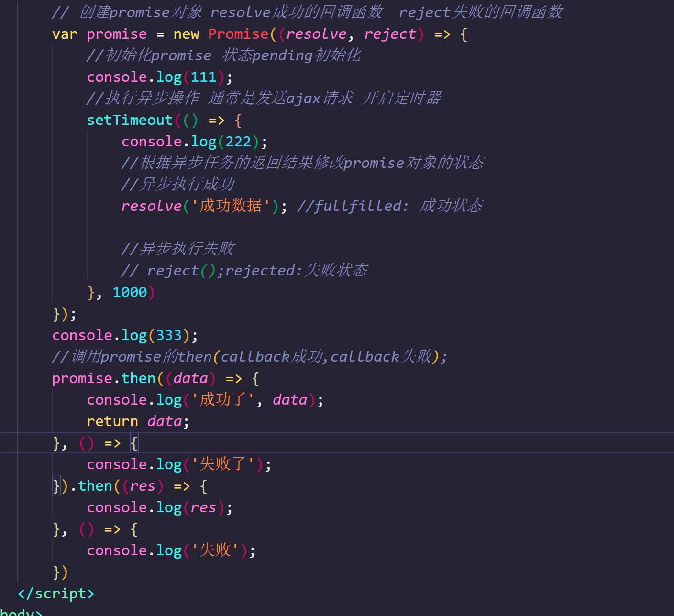The image size is (674, 616).
Task: Click the console.log(111) statement
Action: (x=160, y=77)
